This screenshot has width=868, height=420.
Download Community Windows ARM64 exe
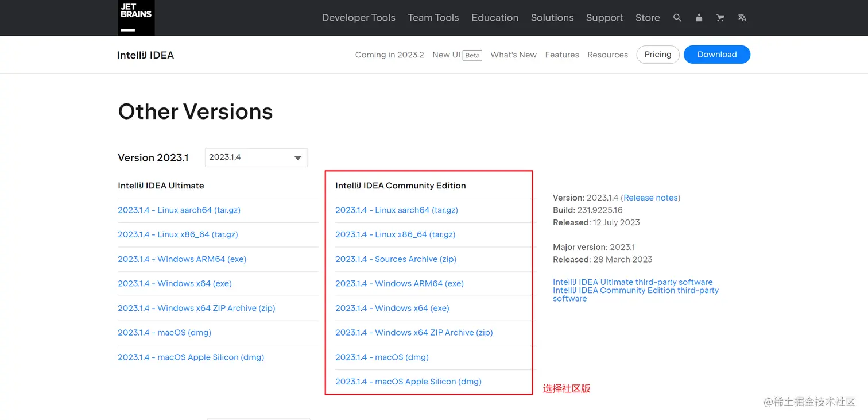tap(400, 284)
